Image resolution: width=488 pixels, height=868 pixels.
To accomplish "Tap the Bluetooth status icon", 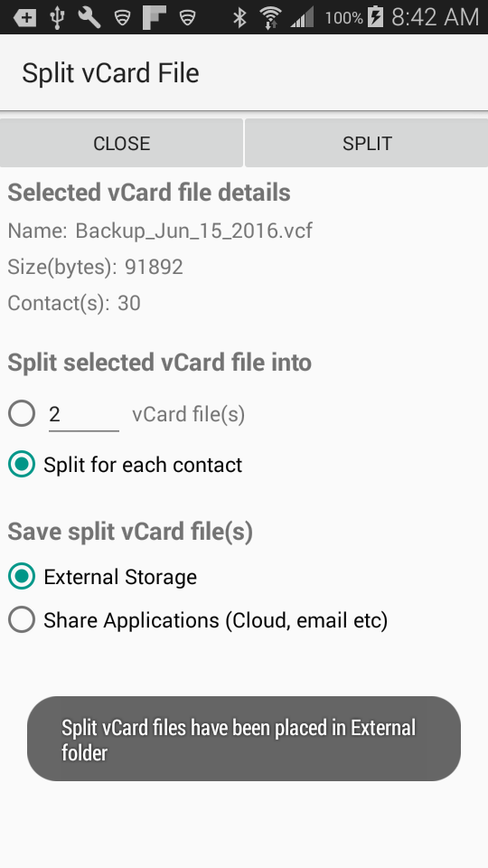I will 239,18.
